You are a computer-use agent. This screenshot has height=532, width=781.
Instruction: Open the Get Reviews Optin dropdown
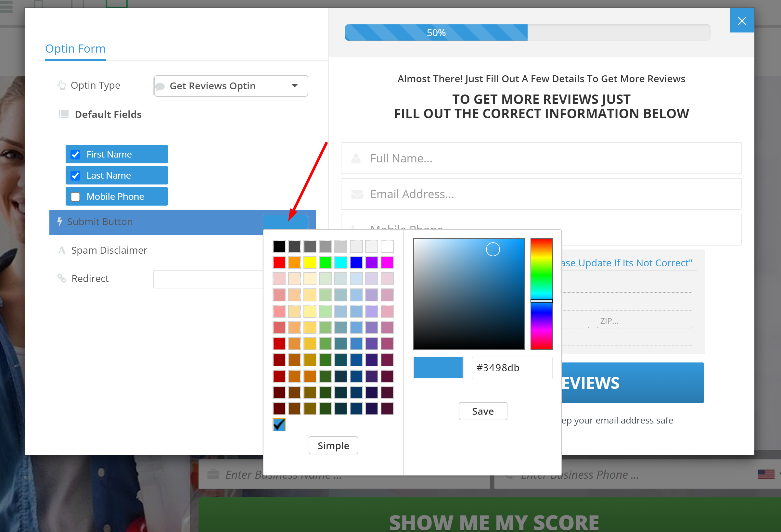click(x=231, y=86)
